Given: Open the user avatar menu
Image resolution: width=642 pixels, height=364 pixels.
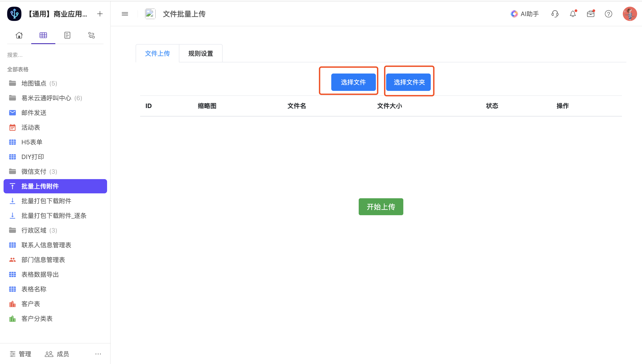Looking at the screenshot, I should coord(630,14).
